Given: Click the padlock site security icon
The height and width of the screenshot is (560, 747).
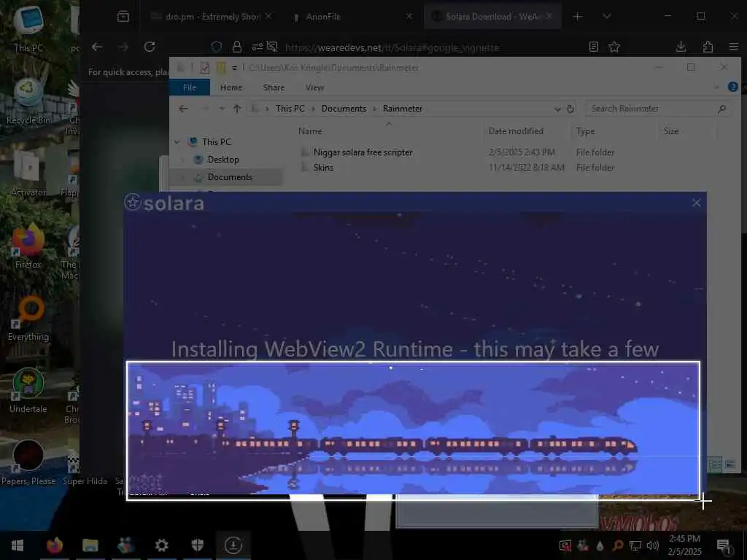Looking at the screenshot, I should coord(237,47).
